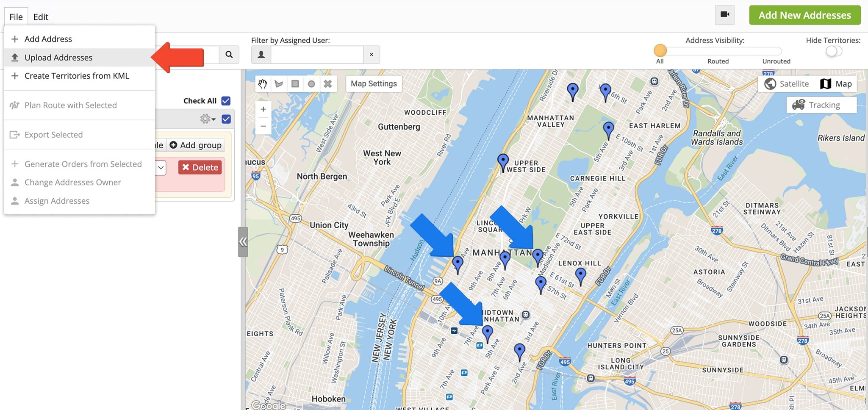Zoom out the map with minus
Viewport: 868px width, 410px height.
[x=263, y=126]
